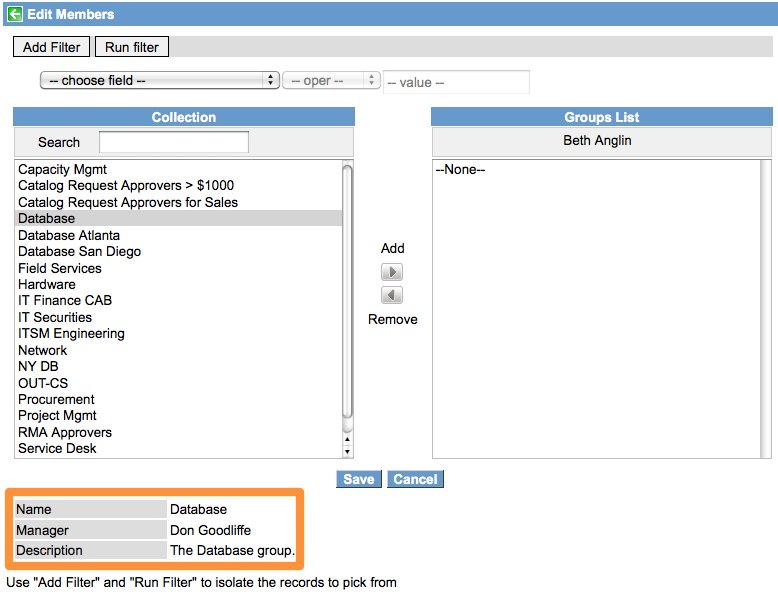Click the green back arrow icon

pyautogui.click(x=14, y=14)
